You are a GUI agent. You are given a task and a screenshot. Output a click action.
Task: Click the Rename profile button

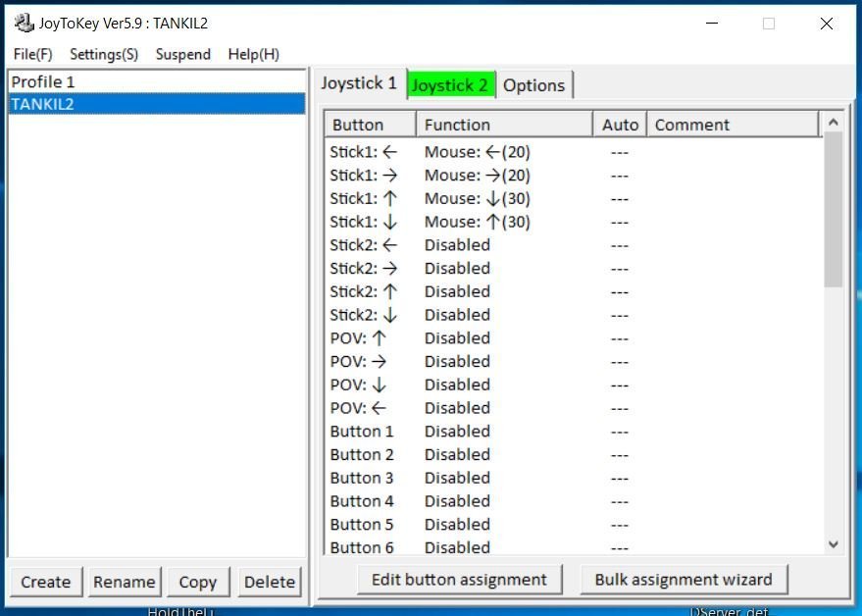[125, 582]
